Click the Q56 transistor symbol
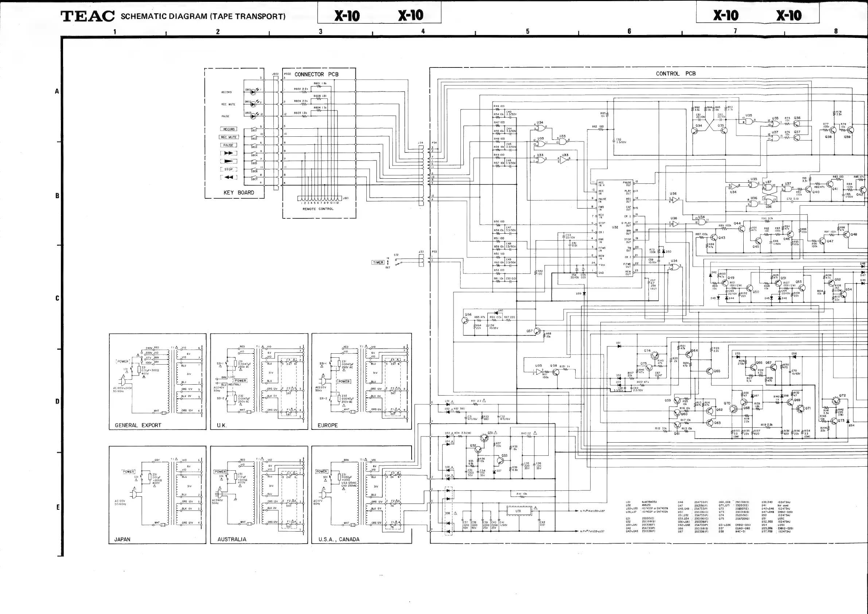The image size is (868, 614). [466, 320]
